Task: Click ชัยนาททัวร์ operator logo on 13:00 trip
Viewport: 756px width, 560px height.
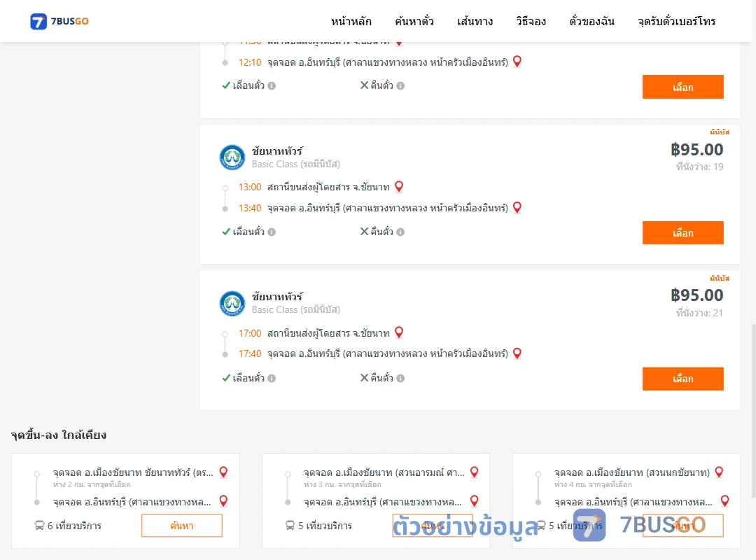Action: 232,157
